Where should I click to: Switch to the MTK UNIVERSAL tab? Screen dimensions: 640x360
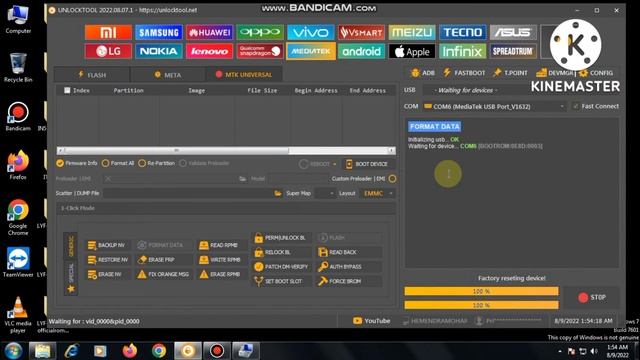[x=244, y=75]
